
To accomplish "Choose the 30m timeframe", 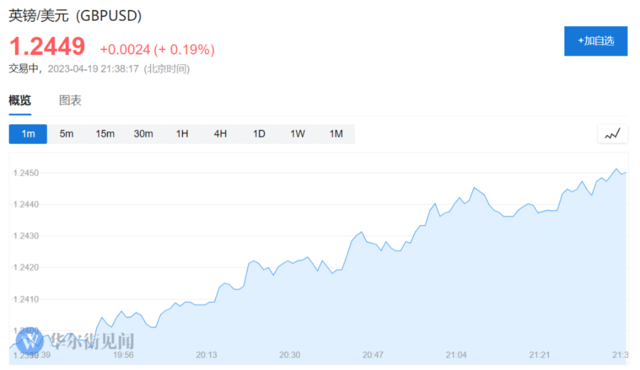I will click(x=143, y=134).
